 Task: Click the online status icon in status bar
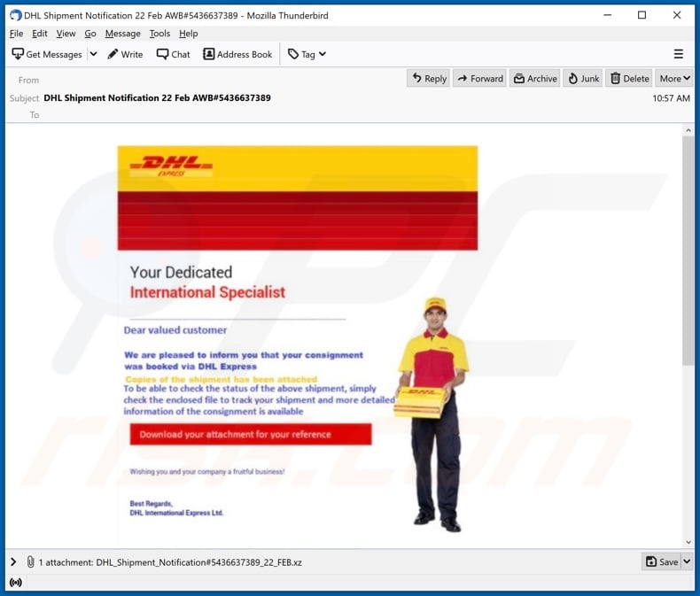pos(16,583)
